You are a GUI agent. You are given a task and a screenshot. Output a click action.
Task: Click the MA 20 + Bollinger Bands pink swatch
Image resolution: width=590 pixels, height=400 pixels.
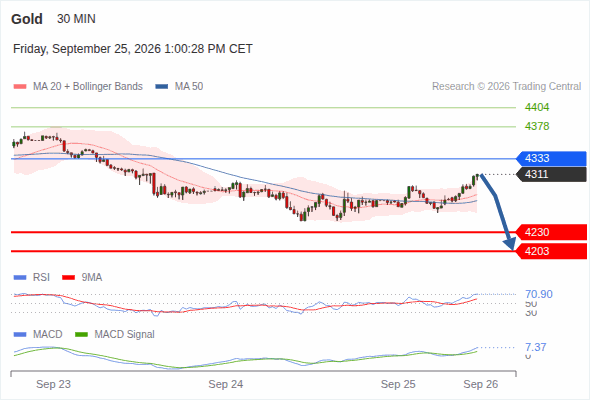[x=20, y=87]
